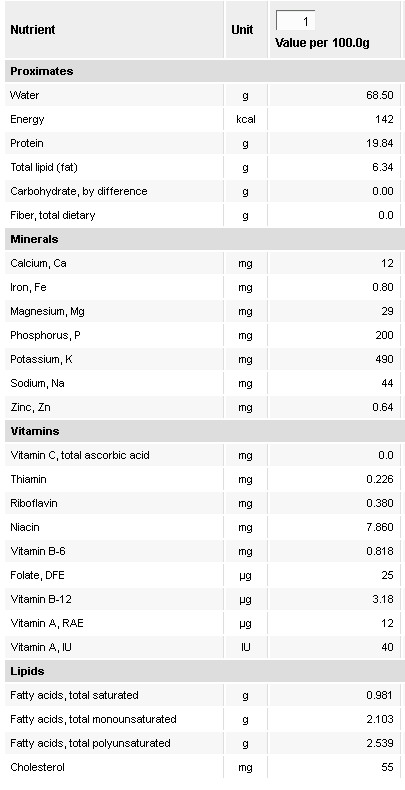405x790 pixels.
Task: Click the Value per 100.0g header
Action: [x=322, y=43]
